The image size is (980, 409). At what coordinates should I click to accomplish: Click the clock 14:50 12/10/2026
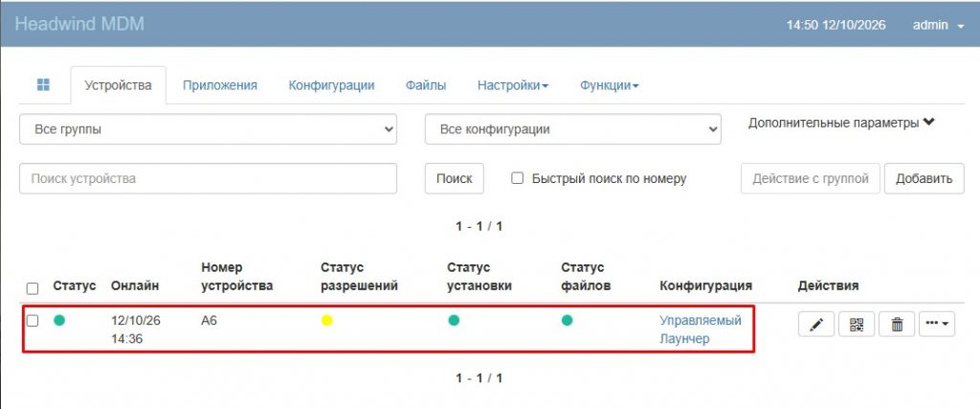(x=835, y=26)
